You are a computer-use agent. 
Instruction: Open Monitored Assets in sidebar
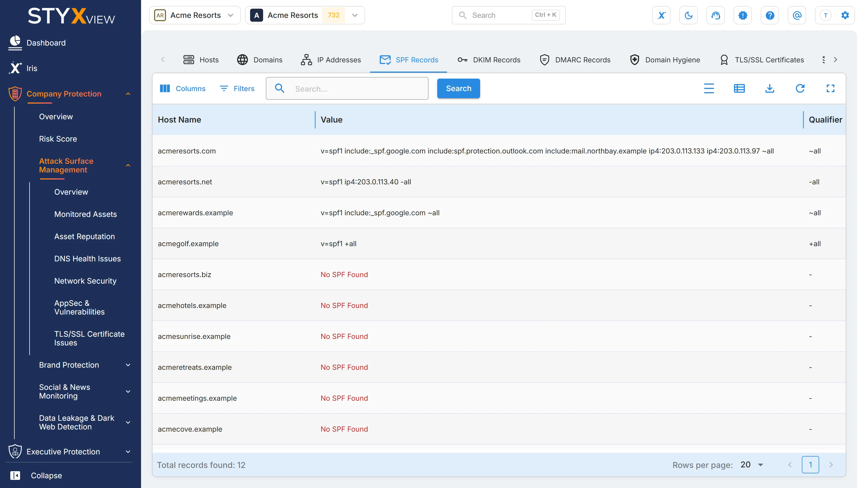tap(86, 214)
